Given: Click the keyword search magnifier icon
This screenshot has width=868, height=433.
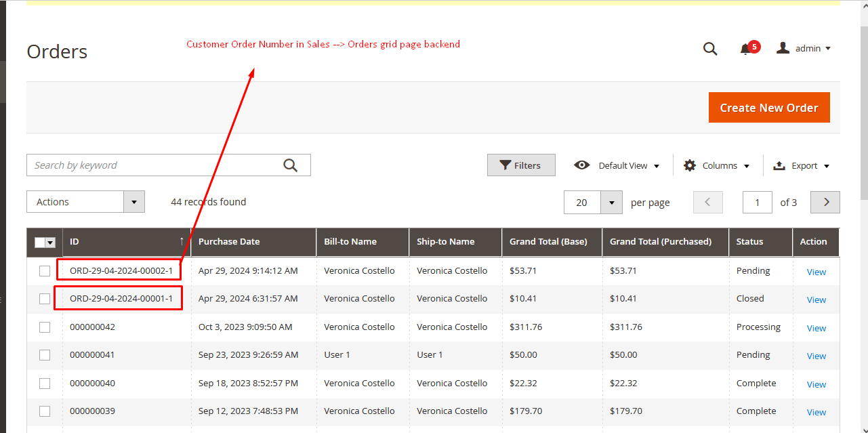Looking at the screenshot, I should tap(291, 165).
